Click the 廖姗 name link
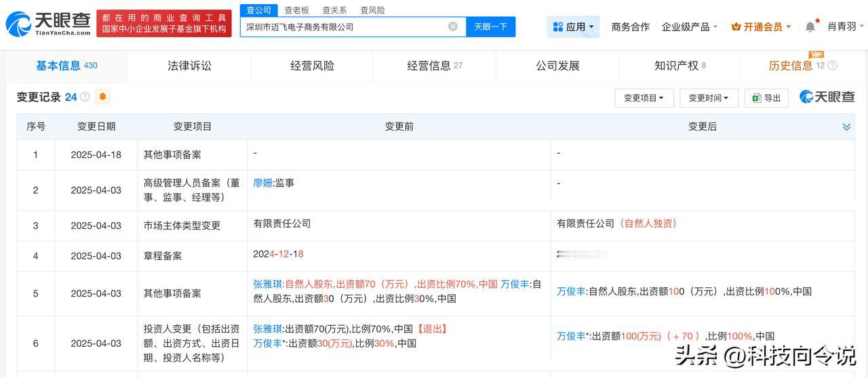The height and width of the screenshot is (378, 868). coord(262,183)
